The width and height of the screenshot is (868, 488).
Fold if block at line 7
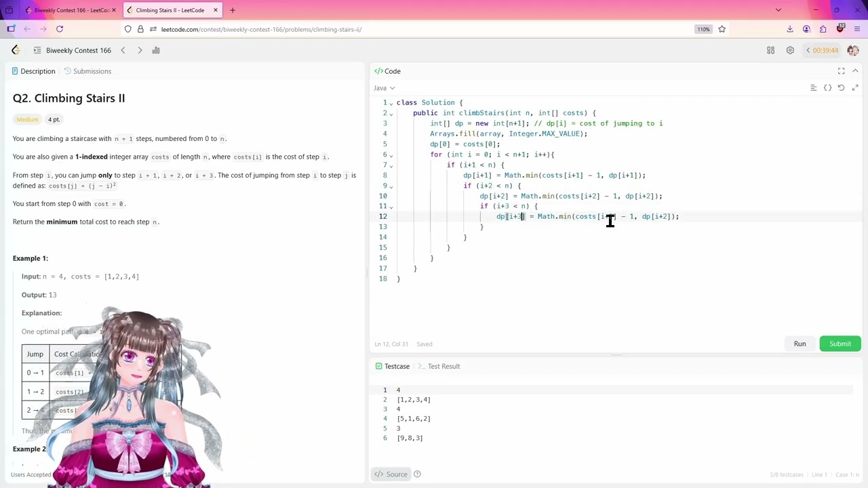pyautogui.click(x=391, y=165)
